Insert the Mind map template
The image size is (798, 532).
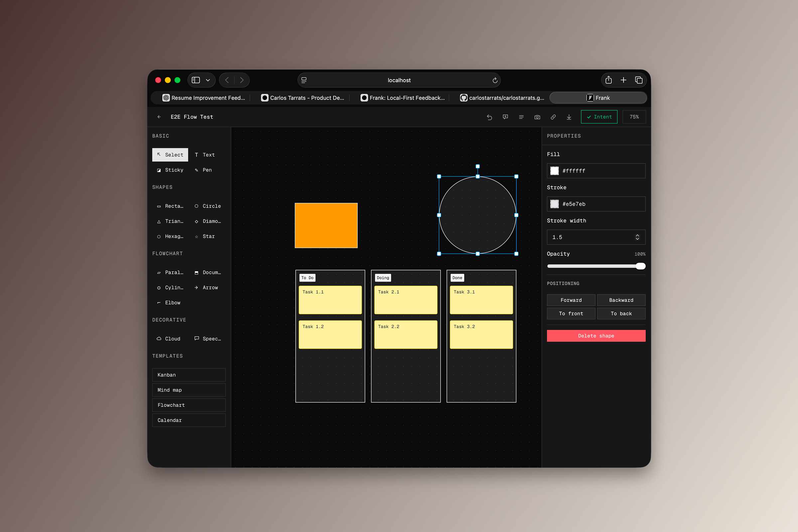[189, 390]
